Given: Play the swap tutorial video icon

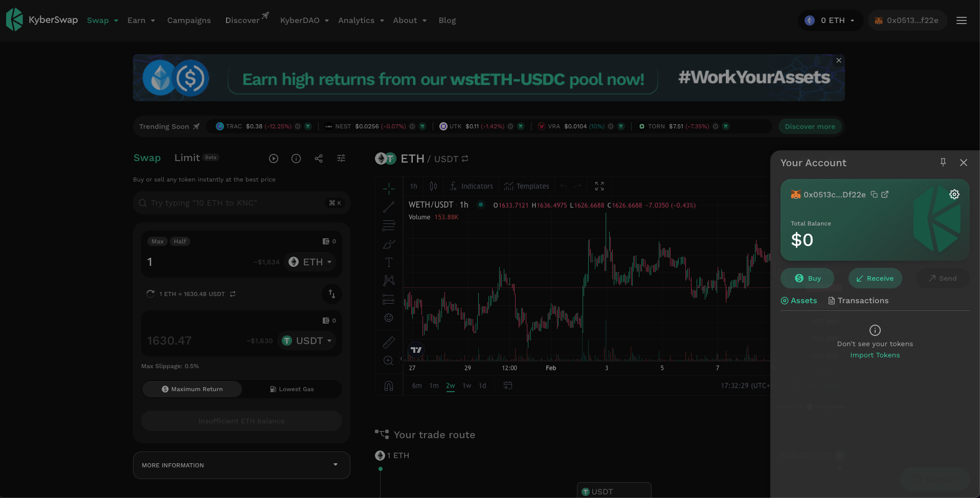Looking at the screenshot, I should [x=274, y=159].
